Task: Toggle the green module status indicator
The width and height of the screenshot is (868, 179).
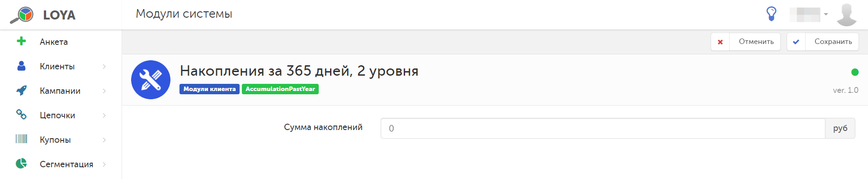Action: tap(854, 72)
